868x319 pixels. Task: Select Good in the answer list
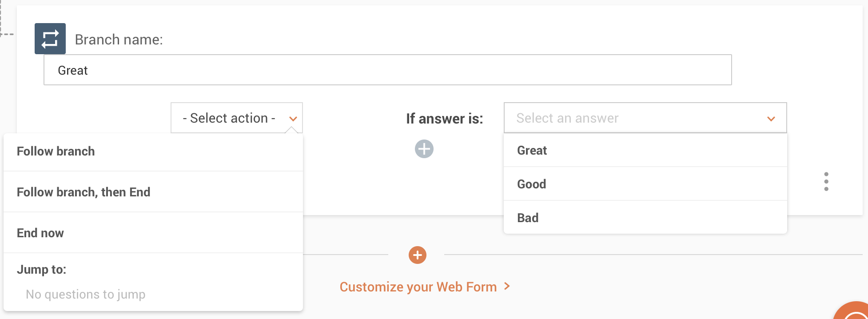pos(532,184)
